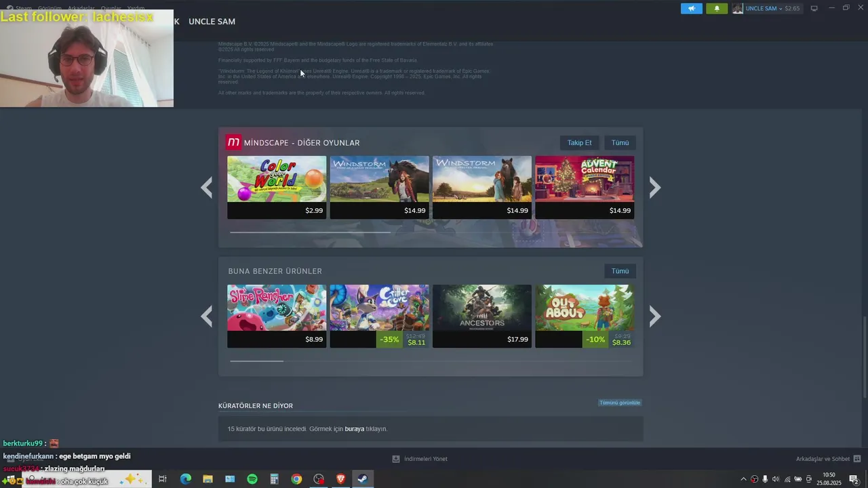868x488 pixels.
Task: Click the İndirmeleri Yönet downloads link
Action: tap(426, 459)
